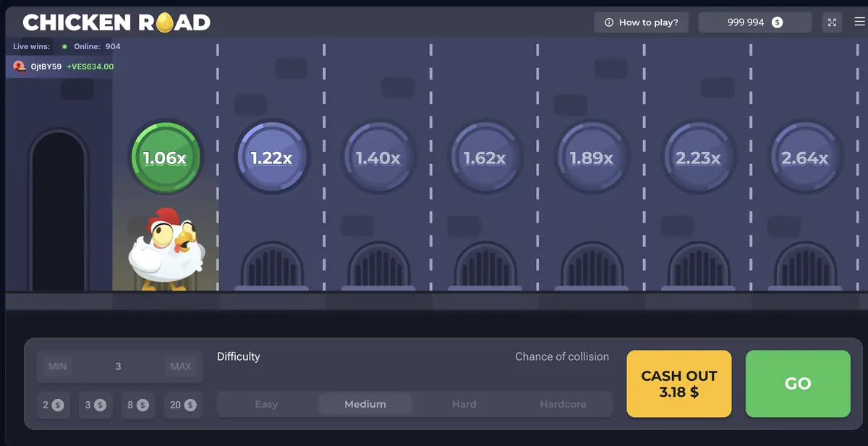The height and width of the screenshot is (446, 868).
Task: Set bet to MIN
Action: pyautogui.click(x=58, y=366)
